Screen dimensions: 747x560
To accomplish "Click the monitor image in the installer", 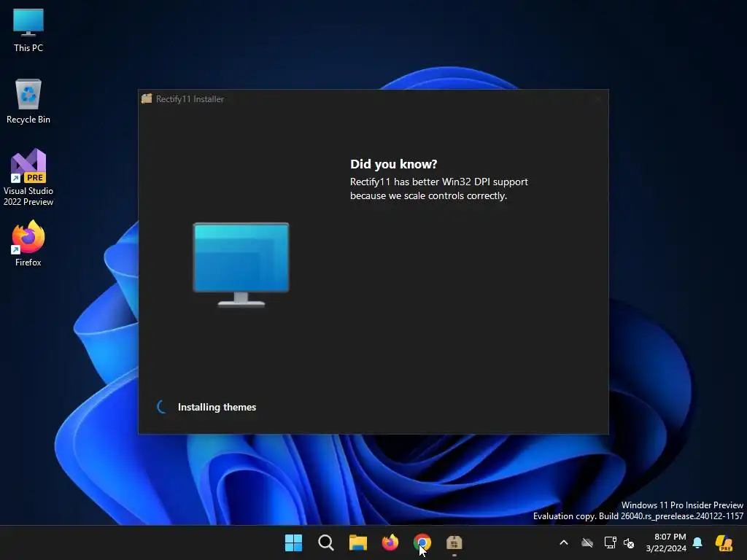I will tap(241, 265).
